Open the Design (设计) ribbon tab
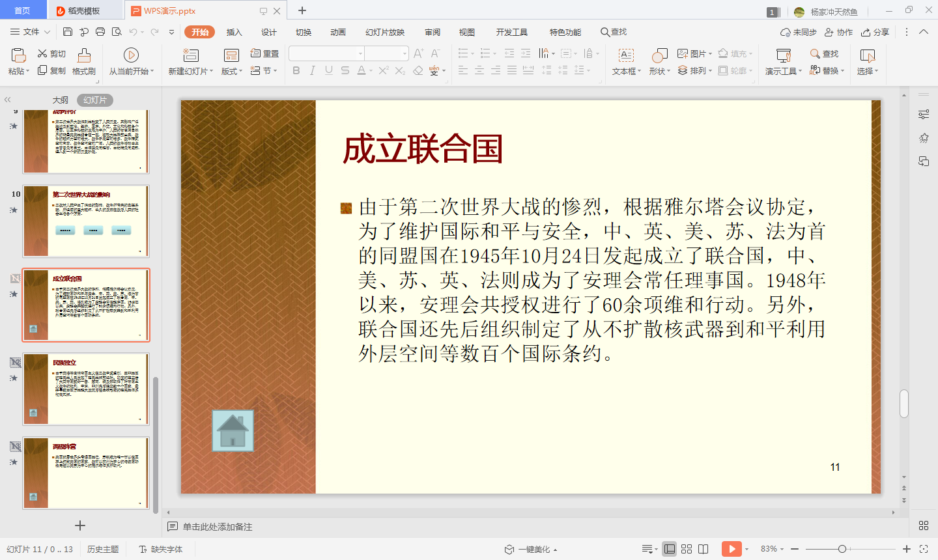 pyautogui.click(x=269, y=32)
